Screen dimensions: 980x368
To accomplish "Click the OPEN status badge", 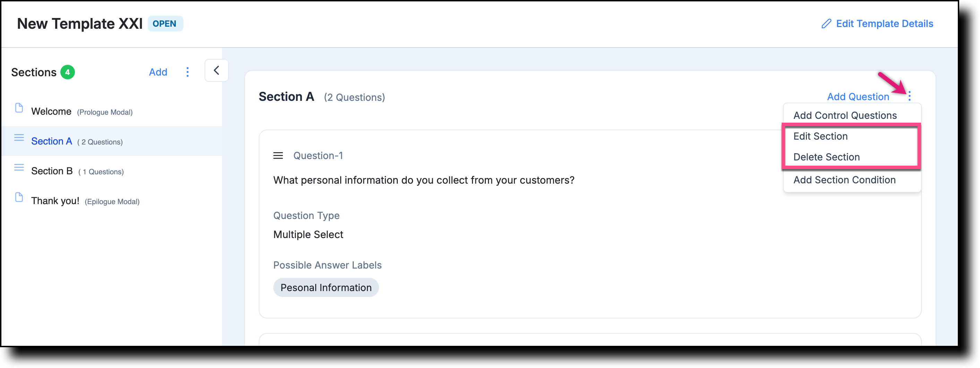I will 165,24.
